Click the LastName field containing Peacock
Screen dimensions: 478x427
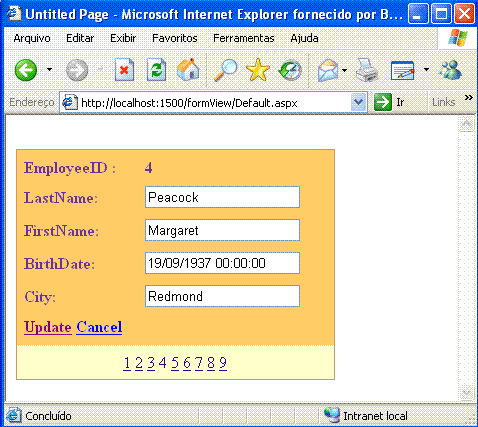[222, 197]
